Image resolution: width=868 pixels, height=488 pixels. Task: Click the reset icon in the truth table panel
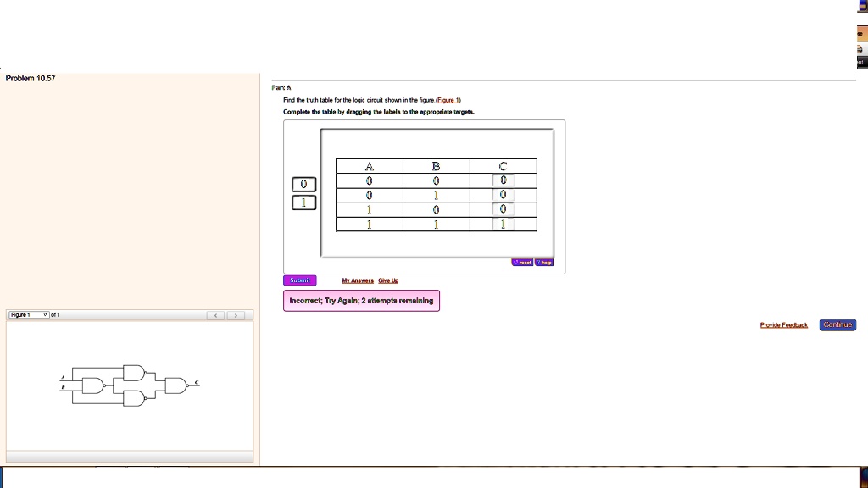coord(522,262)
